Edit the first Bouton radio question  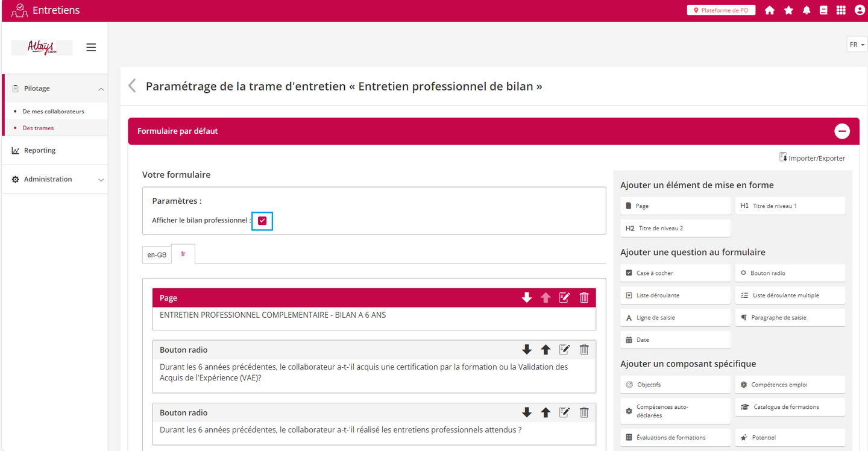(564, 350)
